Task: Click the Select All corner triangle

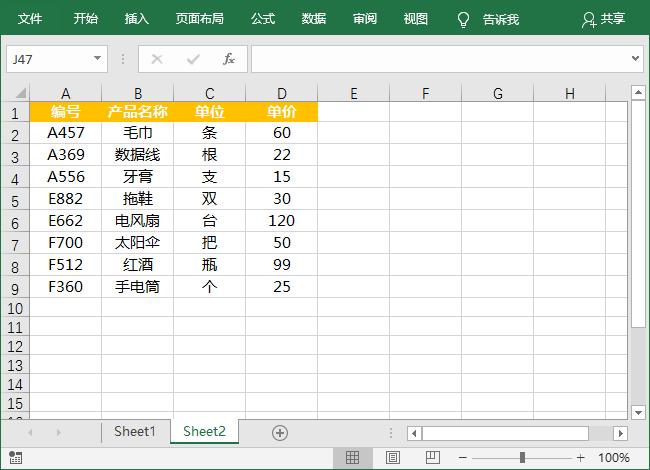Action: point(20,93)
